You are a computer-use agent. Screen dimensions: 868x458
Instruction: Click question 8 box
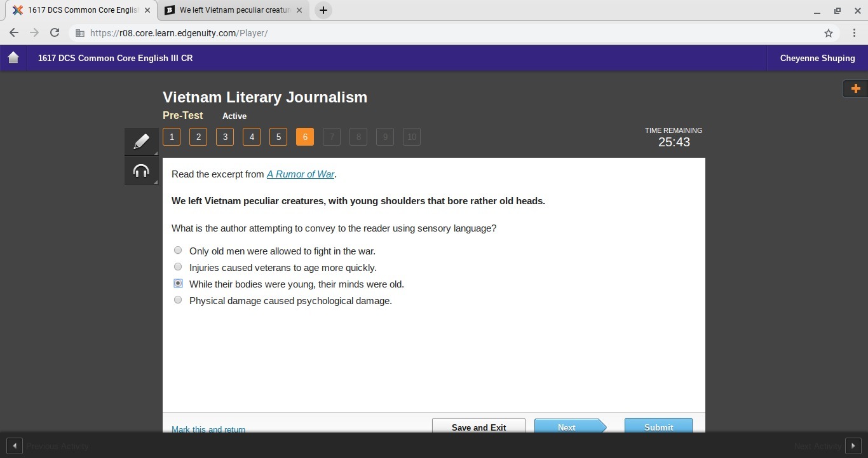tap(358, 137)
